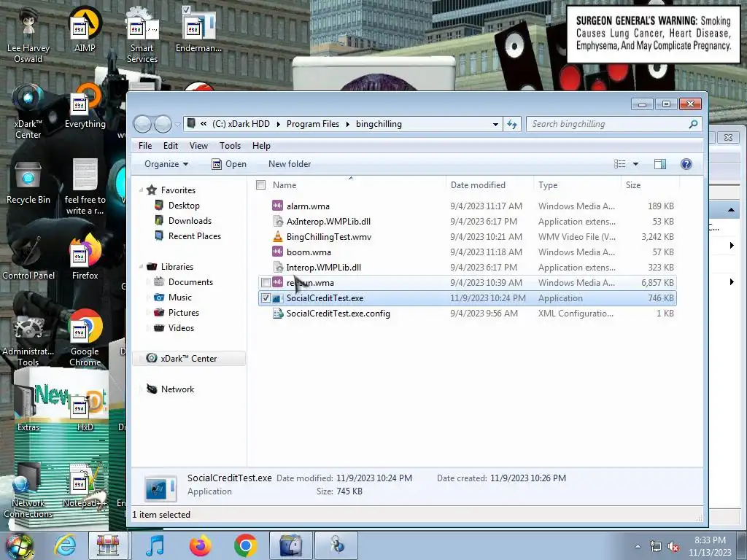The height and width of the screenshot is (560, 747).
Task: Check the box beside the 6,857 KB .wma file
Action: (x=266, y=283)
